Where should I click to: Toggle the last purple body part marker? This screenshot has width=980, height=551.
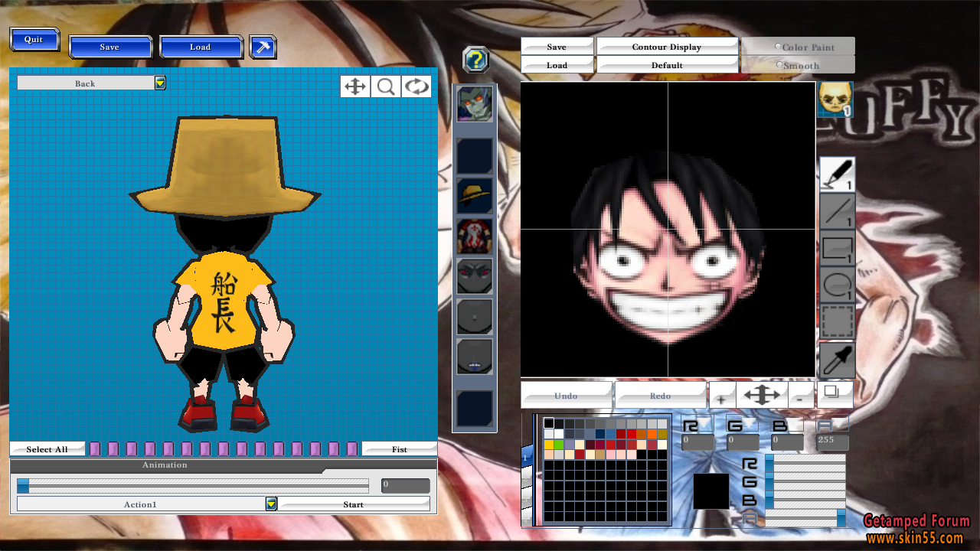352,449
